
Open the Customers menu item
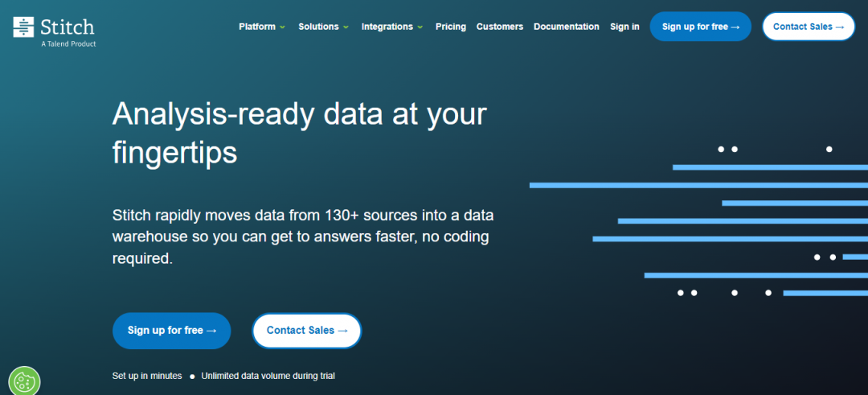[499, 27]
